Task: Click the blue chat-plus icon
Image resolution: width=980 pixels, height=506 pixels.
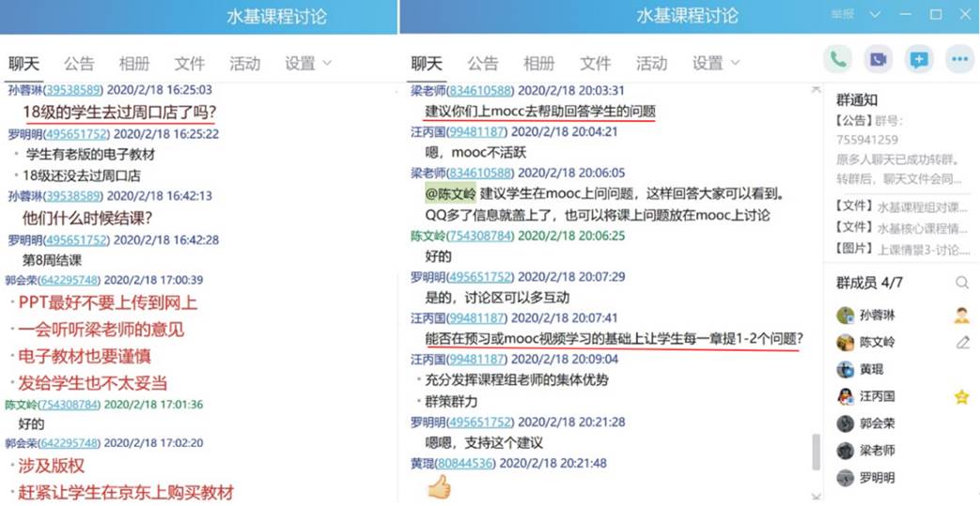Action: [x=919, y=59]
